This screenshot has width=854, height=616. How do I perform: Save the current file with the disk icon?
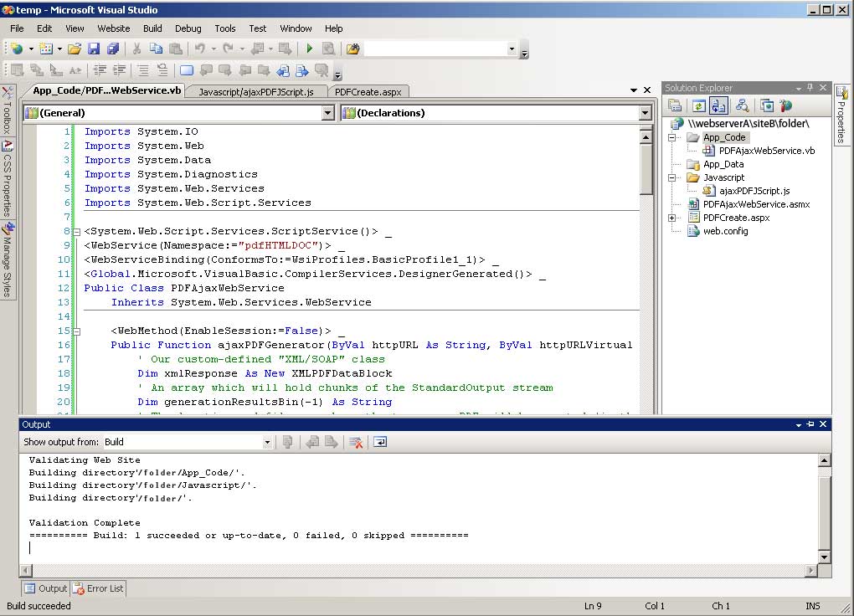tap(94, 49)
